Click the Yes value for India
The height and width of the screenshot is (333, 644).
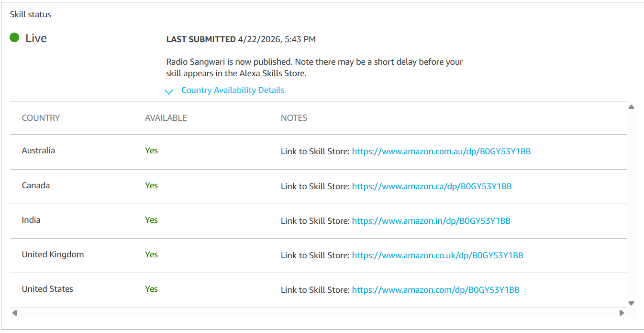click(x=151, y=220)
